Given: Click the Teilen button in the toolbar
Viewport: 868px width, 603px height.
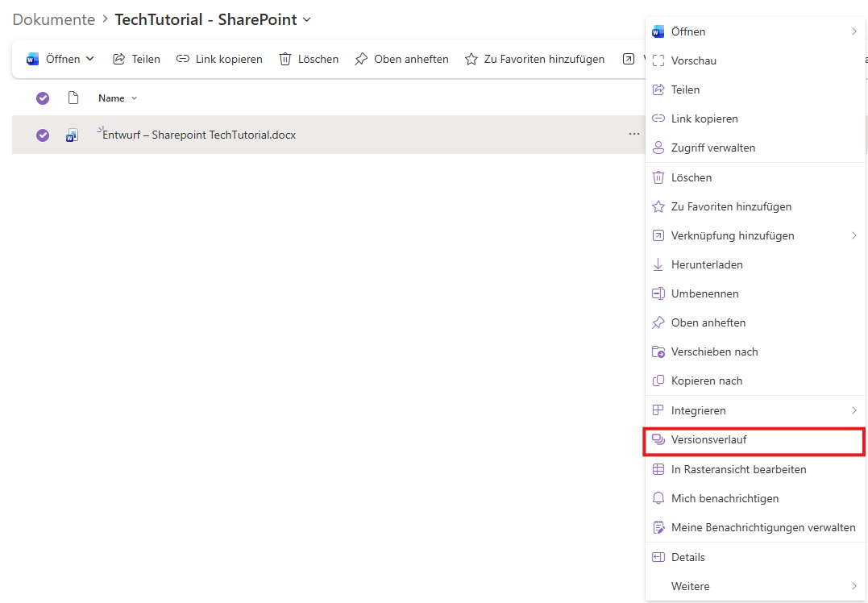Looking at the screenshot, I should pyautogui.click(x=136, y=59).
